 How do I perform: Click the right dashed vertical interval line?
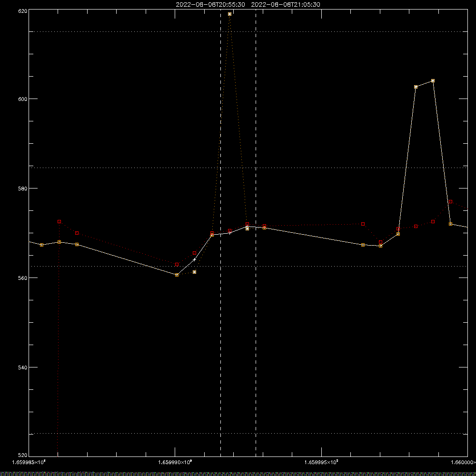click(x=256, y=233)
